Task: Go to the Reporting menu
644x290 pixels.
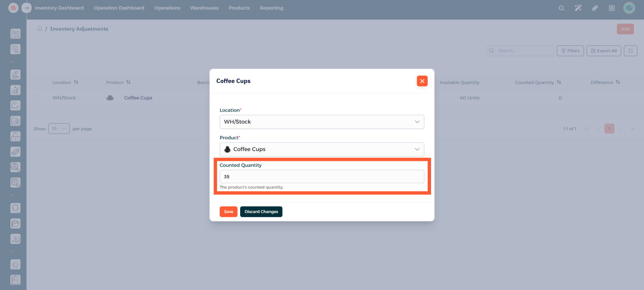Action: [271, 8]
